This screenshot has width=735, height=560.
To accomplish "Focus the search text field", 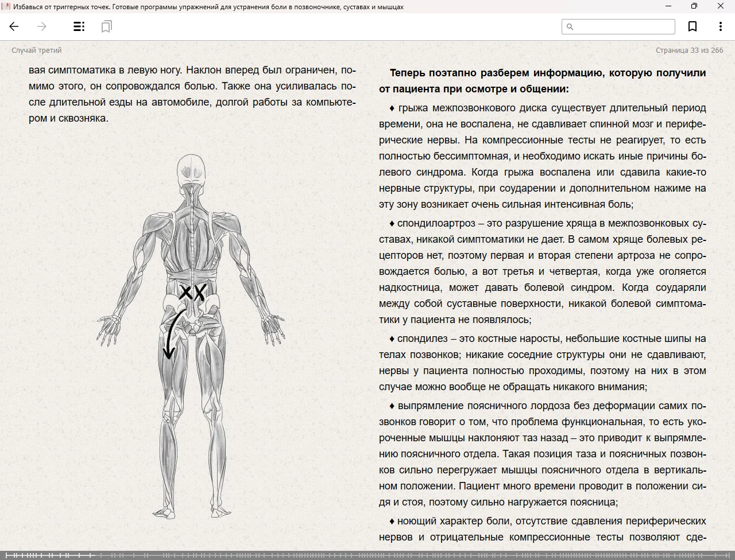I will tap(624, 26).
